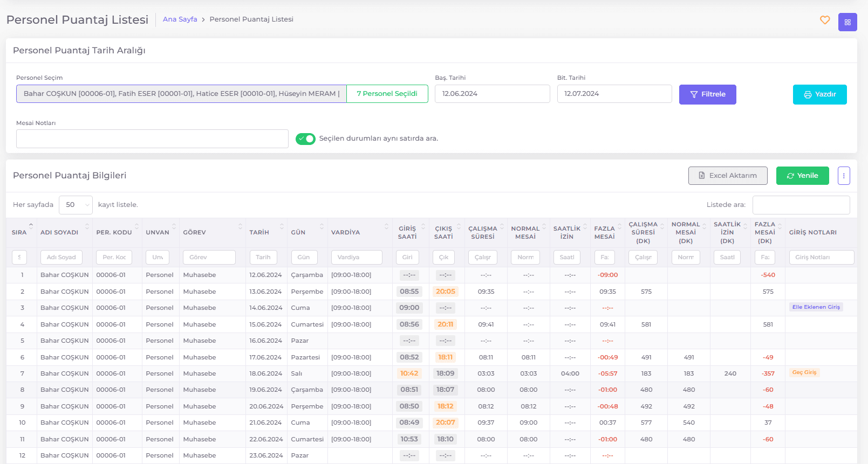Go to Ana Sayfa breadcrumb link
This screenshot has width=868, height=464.
[180, 19]
